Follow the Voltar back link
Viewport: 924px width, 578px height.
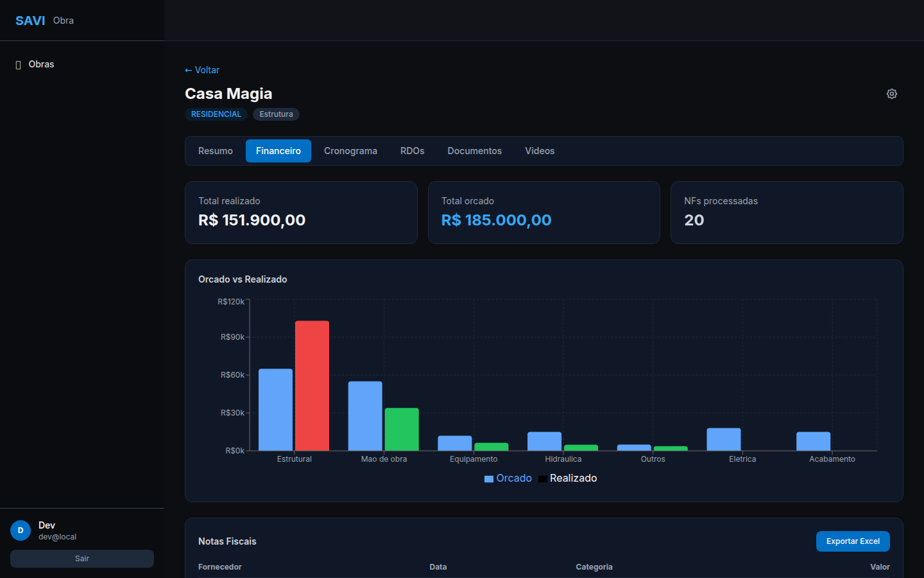(202, 70)
